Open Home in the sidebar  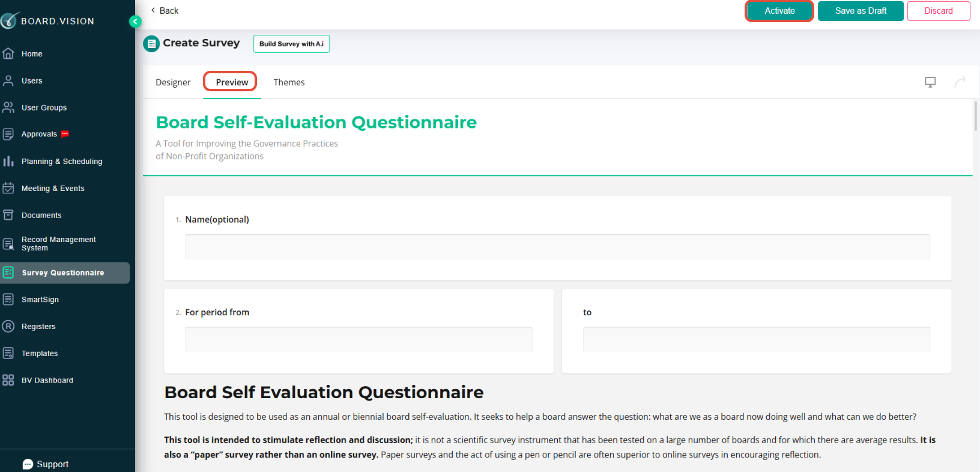[x=32, y=53]
